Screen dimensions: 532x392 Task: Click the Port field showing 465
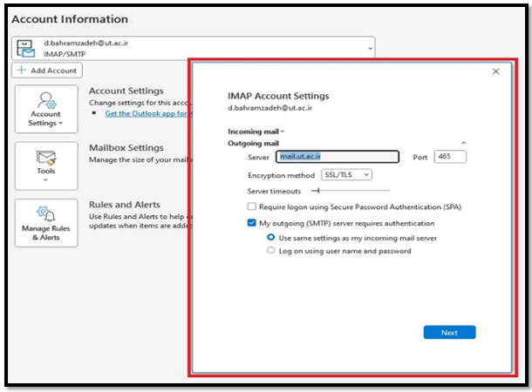point(449,157)
